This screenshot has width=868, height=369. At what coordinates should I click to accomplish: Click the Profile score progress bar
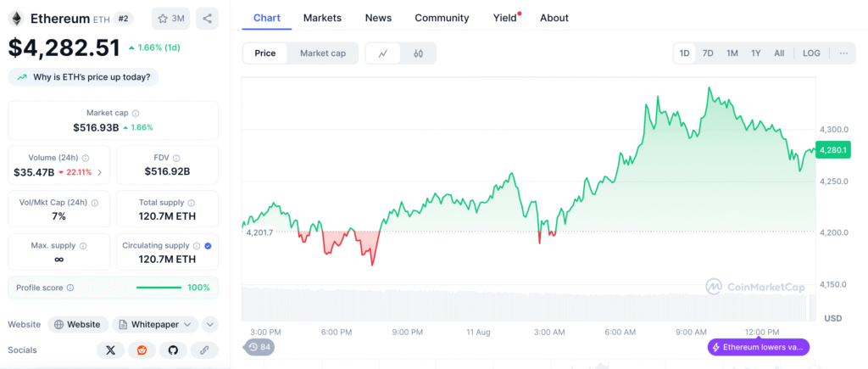point(159,288)
